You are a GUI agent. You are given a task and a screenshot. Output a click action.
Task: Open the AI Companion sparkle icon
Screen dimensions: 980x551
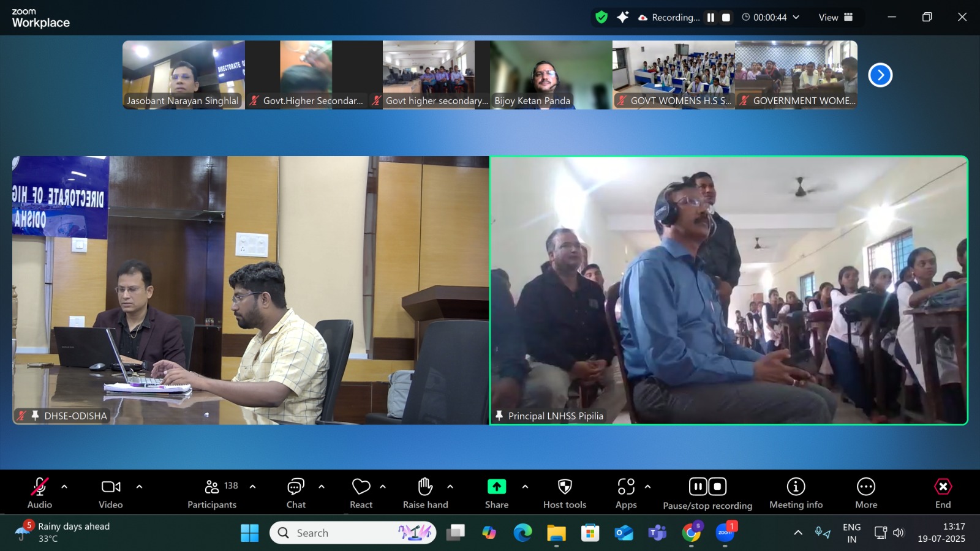pyautogui.click(x=622, y=17)
